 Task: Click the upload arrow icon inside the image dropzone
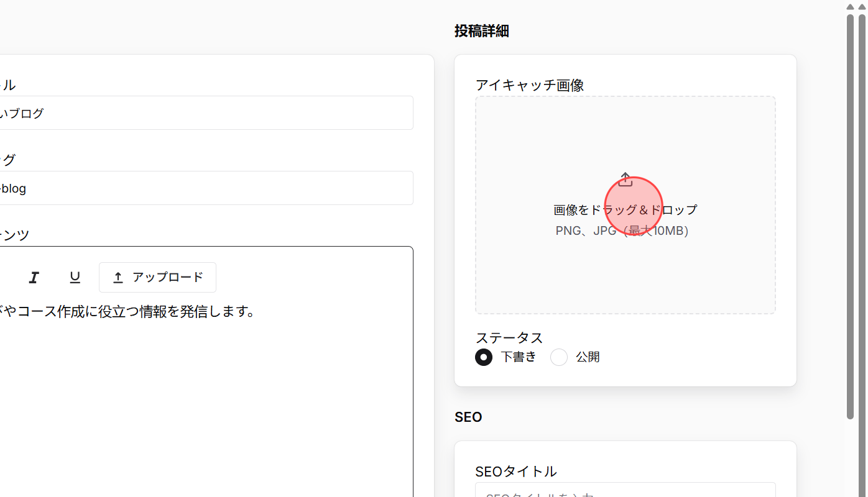pyautogui.click(x=626, y=180)
